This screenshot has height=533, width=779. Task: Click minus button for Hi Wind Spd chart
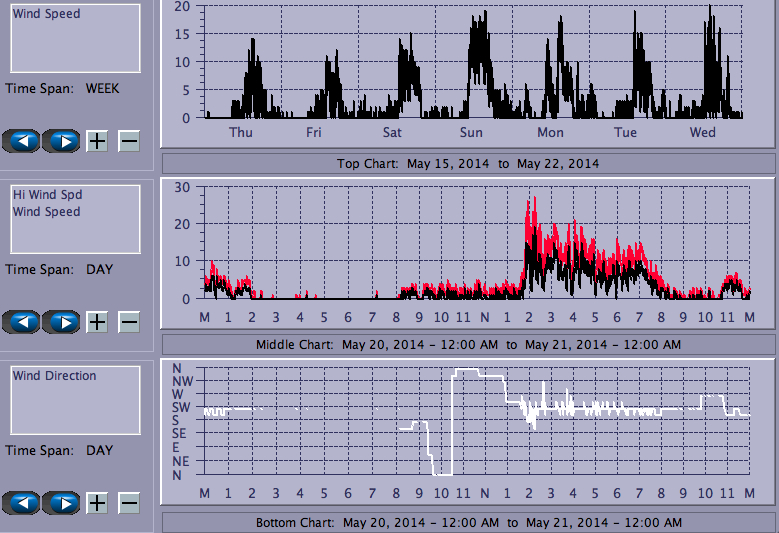pyautogui.click(x=129, y=322)
